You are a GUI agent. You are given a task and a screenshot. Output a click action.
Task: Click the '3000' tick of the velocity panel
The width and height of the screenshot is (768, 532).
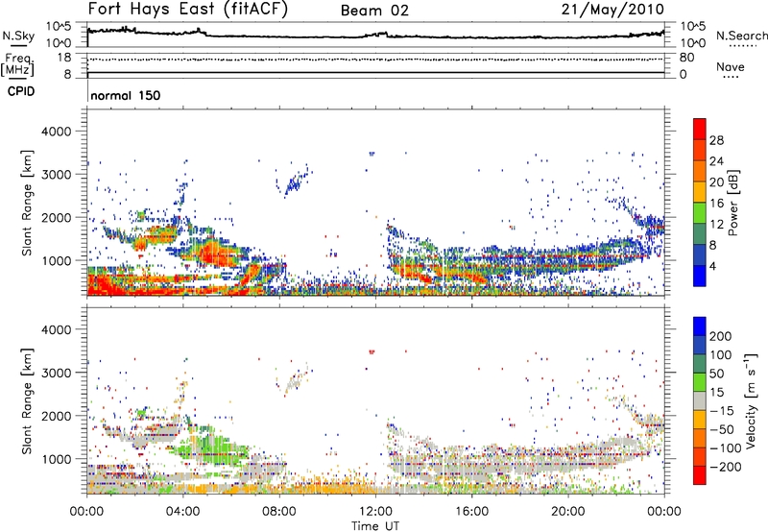tap(56, 373)
